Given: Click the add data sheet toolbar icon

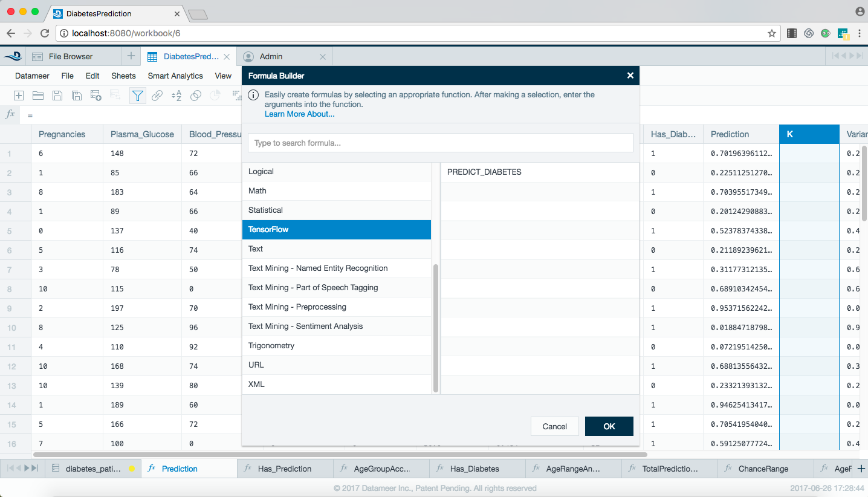Looking at the screenshot, I should pyautogui.click(x=96, y=96).
